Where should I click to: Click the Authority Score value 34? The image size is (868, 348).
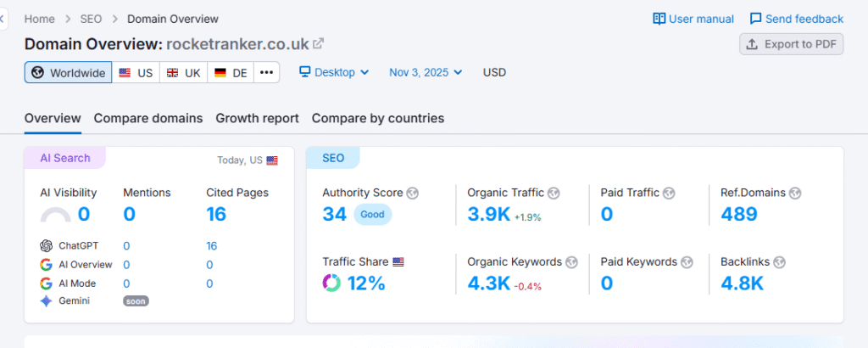pyautogui.click(x=334, y=215)
